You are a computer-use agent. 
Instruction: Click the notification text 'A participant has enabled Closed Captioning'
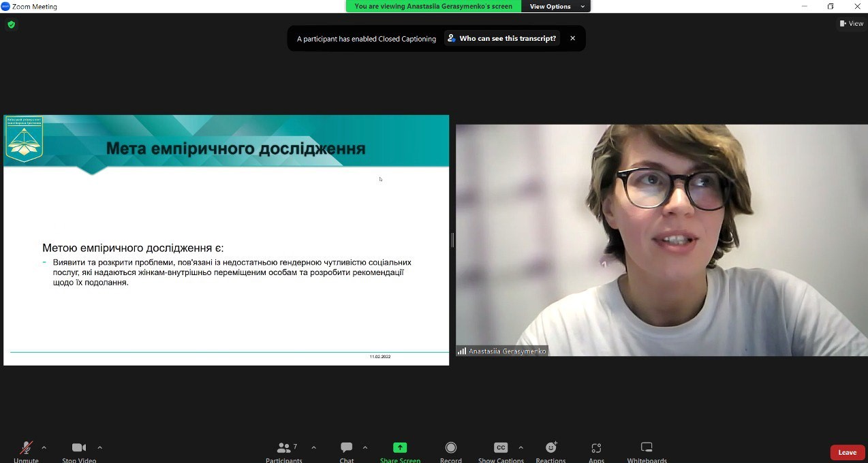(367, 39)
